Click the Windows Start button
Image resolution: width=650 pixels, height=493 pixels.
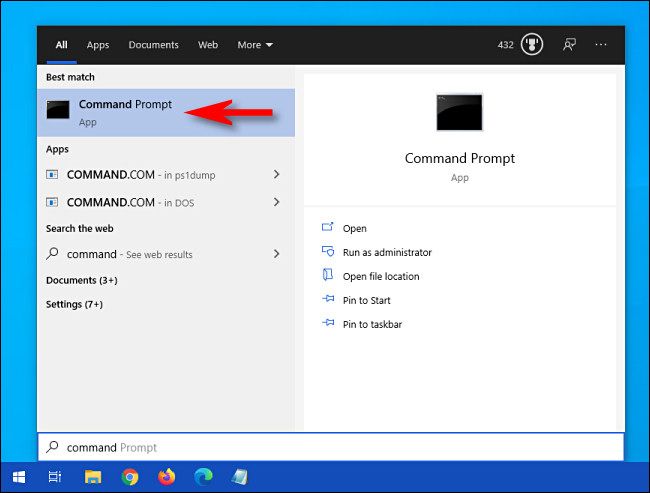point(18,477)
